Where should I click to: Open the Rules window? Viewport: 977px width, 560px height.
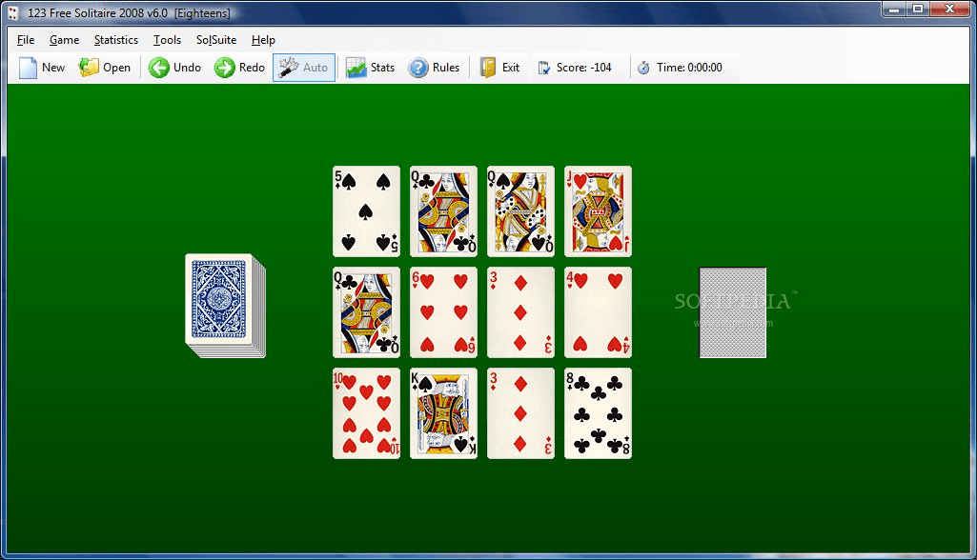point(436,68)
